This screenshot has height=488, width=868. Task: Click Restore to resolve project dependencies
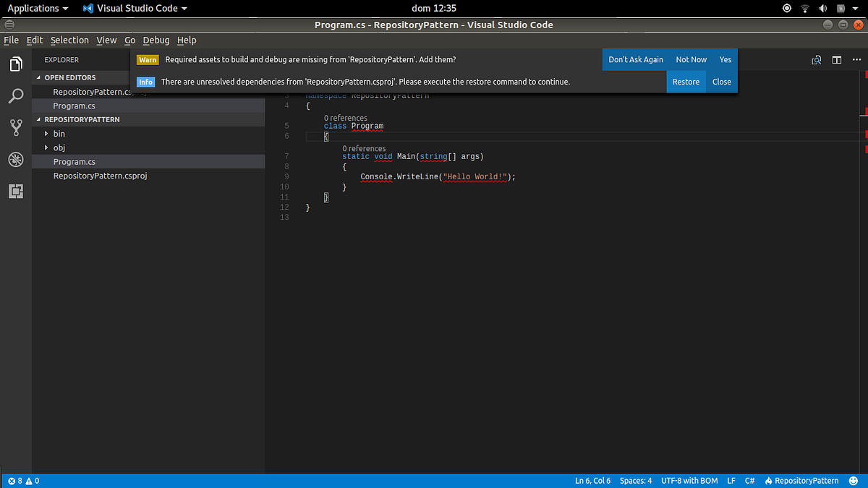point(686,82)
